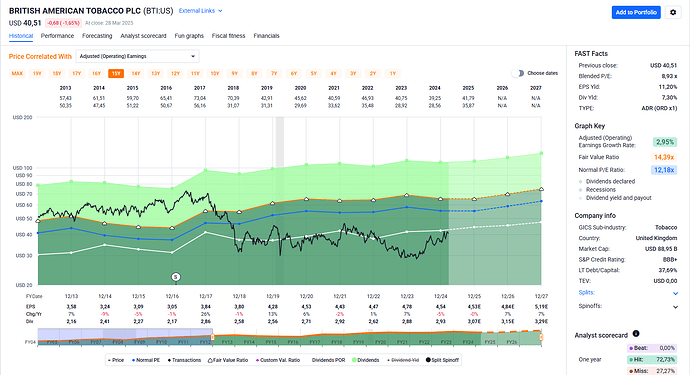Toggle the Custom Val. Ratio legend item
Screen dimensions: 690x375
278,360
